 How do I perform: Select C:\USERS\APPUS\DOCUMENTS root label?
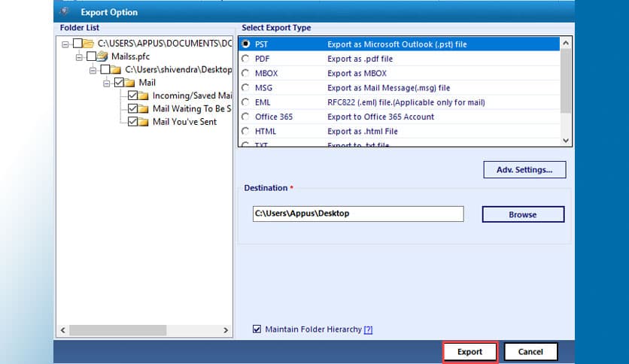pyautogui.click(x=165, y=44)
